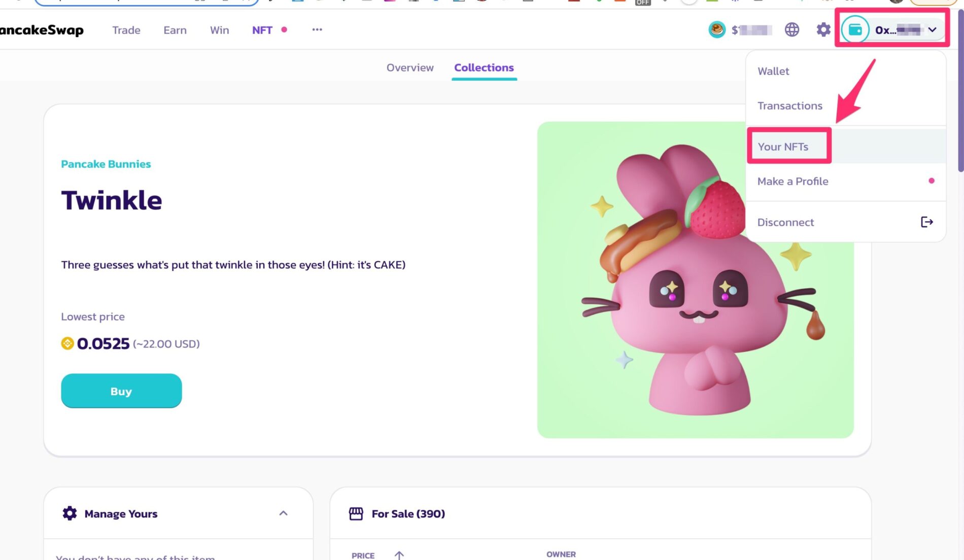Viewport: 964px width, 560px height.
Task: Collapse the Manage Yours panel chevron
Action: point(283,513)
